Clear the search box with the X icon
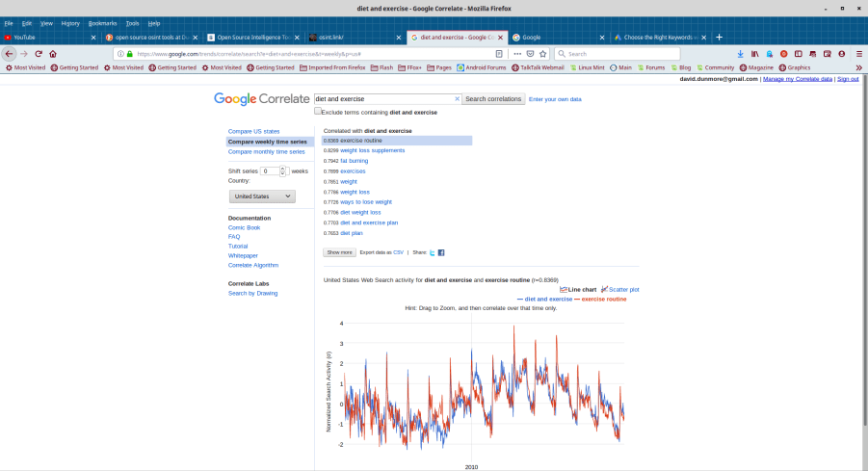The image size is (868, 471). click(x=458, y=98)
